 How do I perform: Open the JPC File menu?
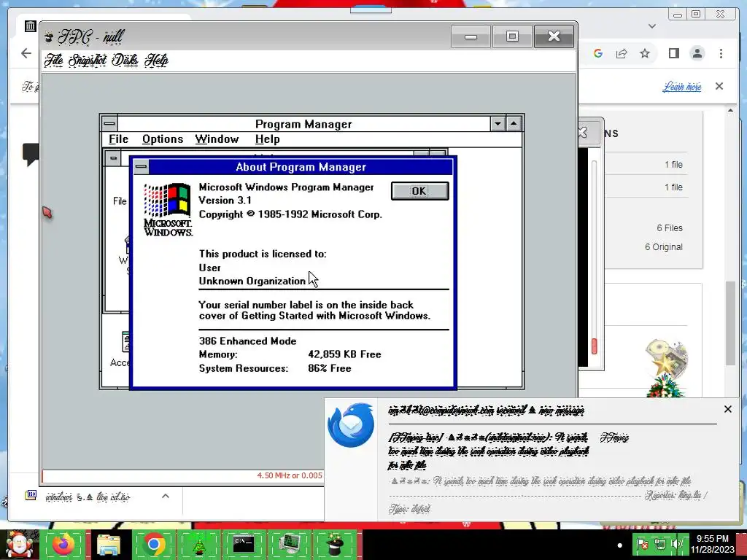tap(53, 60)
